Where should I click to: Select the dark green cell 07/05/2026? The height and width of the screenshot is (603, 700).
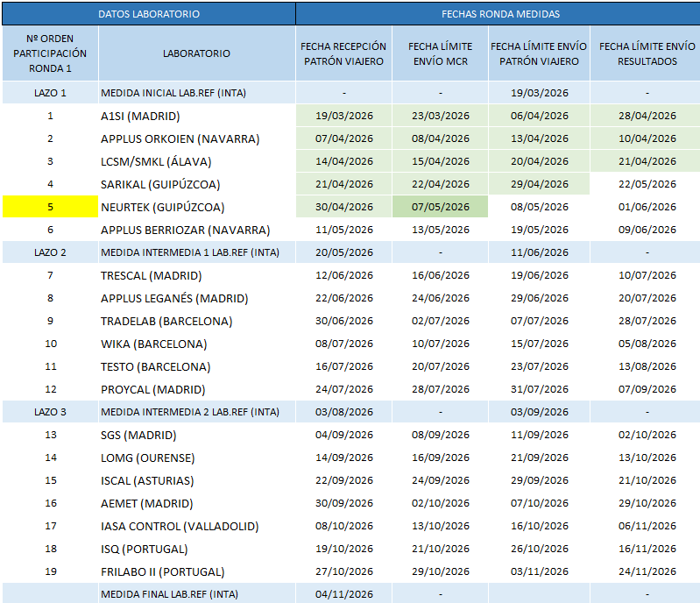pyautogui.click(x=440, y=207)
